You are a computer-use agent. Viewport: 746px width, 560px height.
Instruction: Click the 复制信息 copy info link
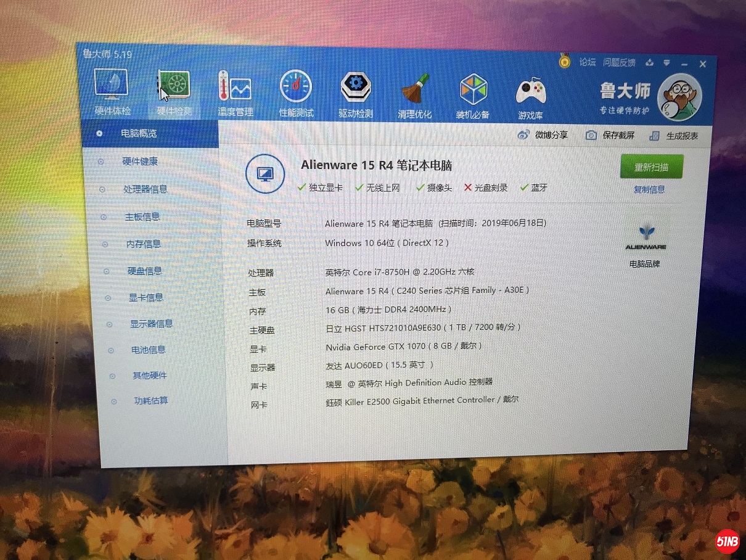pos(649,189)
